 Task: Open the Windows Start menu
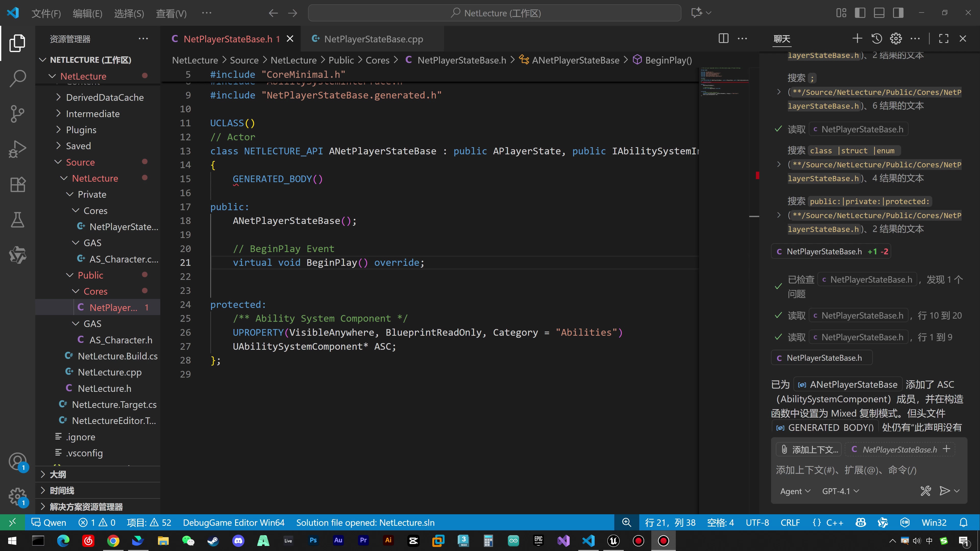12,540
